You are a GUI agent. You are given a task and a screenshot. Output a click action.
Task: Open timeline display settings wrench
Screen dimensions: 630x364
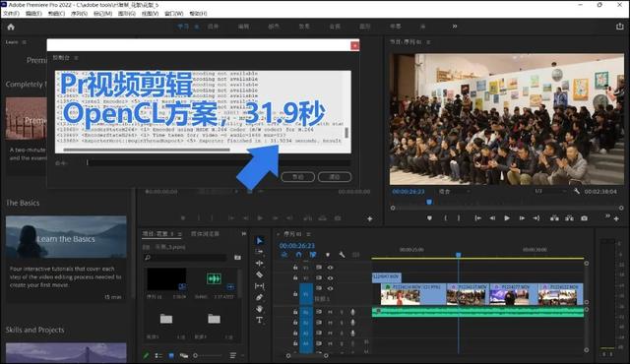coord(342,255)
